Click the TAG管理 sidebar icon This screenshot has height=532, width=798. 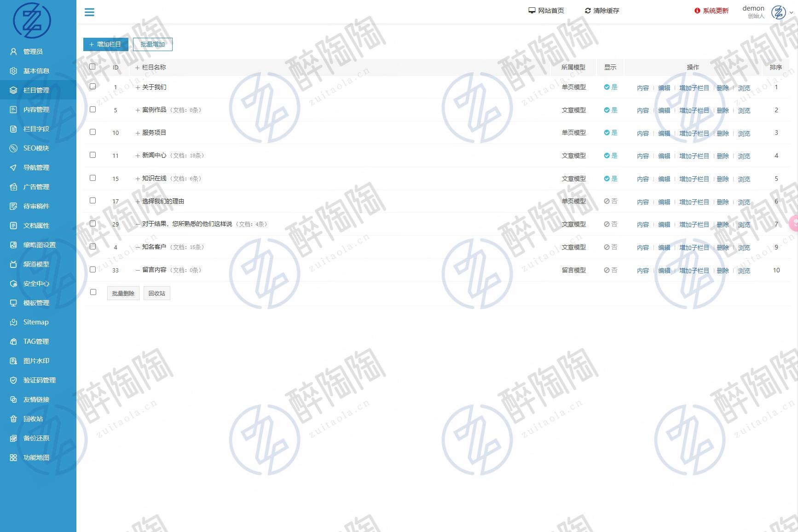click(x=13, y=341)
